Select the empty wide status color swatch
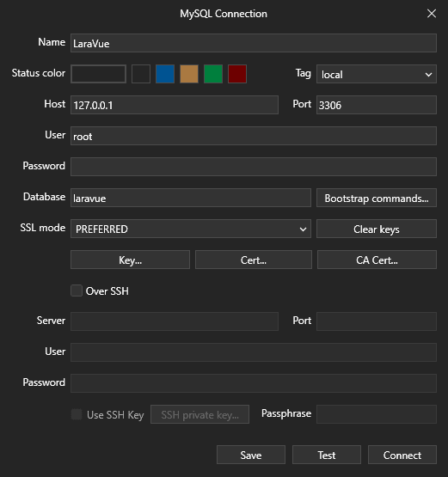Image resolution: width=448 pixels, height=477 pixels. tap(98, 74)
